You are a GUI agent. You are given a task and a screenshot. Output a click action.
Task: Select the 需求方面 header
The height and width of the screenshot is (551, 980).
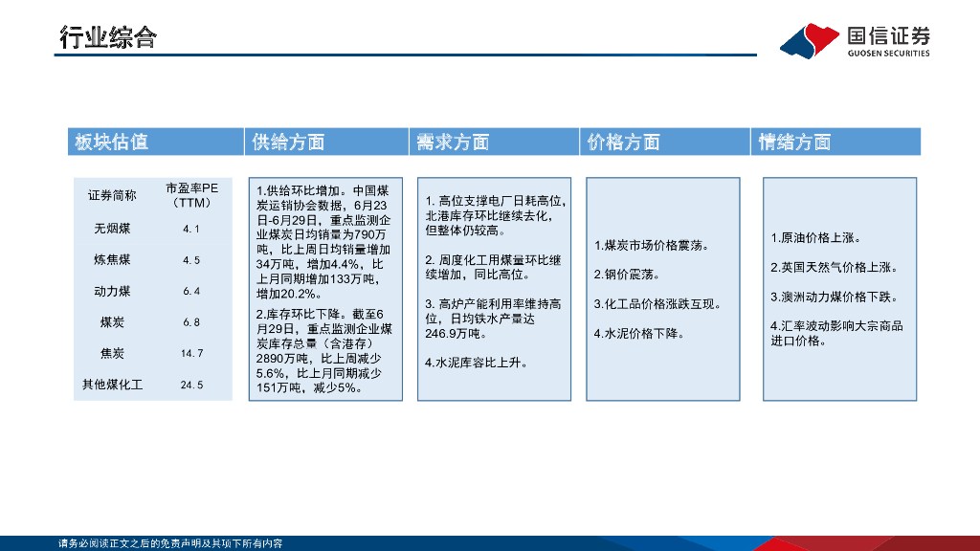(495, 142)
